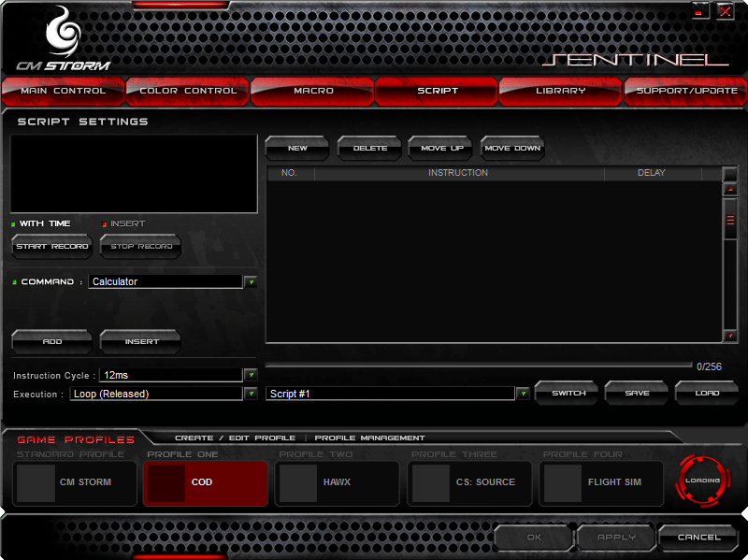Click the CS: SOURCE profile image box

pyautogui.click(x=431, y=482)
